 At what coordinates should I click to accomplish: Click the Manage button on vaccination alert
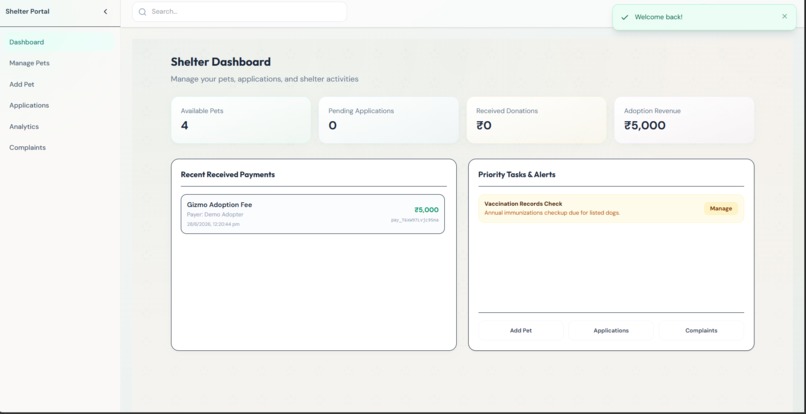pyautogui.click(x=721, y=208)
